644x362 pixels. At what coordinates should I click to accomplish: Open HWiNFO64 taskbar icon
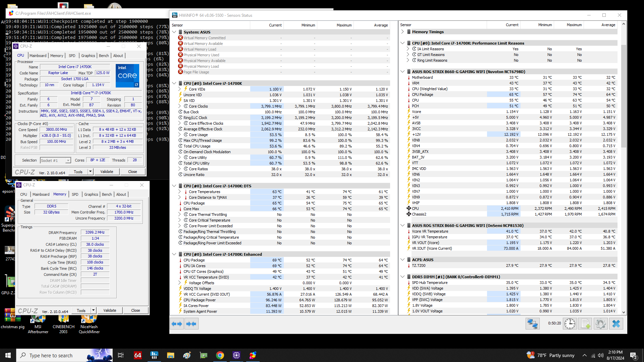pyautogui.click(x=154, y=355)
